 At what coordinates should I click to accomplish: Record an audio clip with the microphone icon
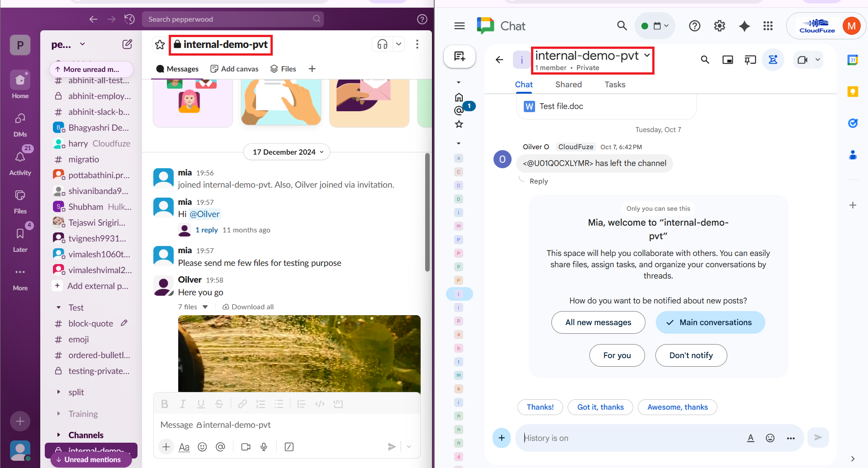tap(264, 447)
